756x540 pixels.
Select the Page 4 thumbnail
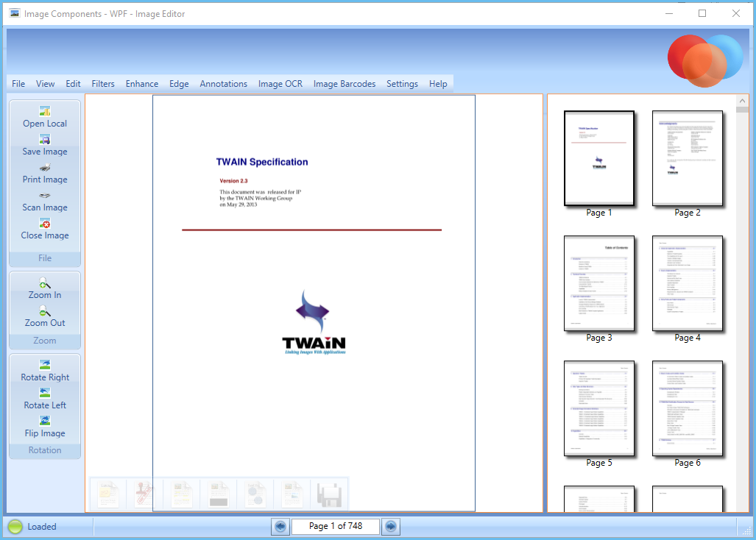point(687,283)
